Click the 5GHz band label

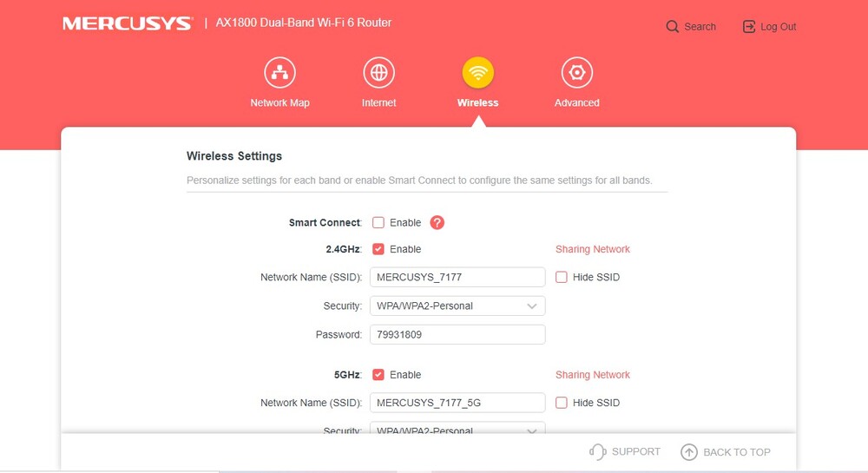[348, 375]
